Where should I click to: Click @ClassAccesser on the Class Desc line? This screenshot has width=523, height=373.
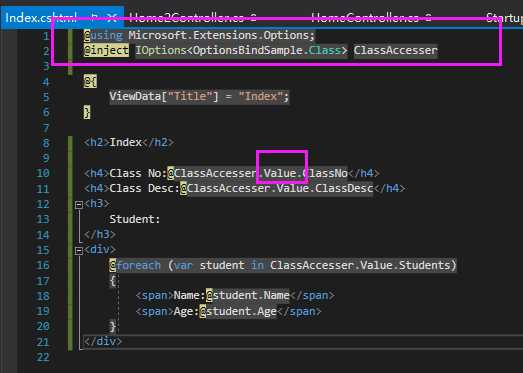tap(225, 189)
